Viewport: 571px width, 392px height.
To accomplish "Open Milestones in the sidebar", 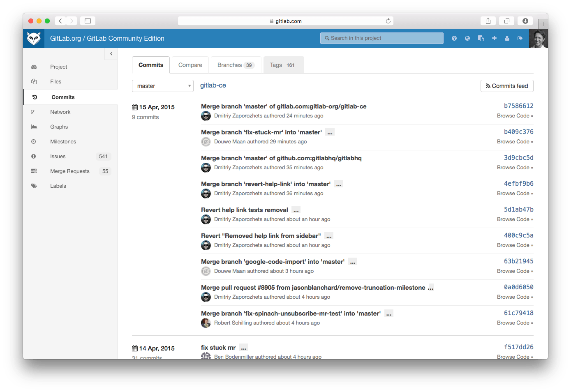I will click(x=70, y=142).
